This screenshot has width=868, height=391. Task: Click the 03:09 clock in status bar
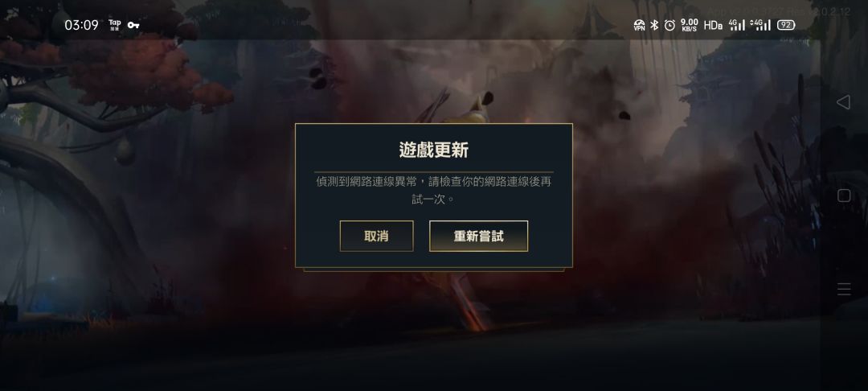[x=81, y=25]
